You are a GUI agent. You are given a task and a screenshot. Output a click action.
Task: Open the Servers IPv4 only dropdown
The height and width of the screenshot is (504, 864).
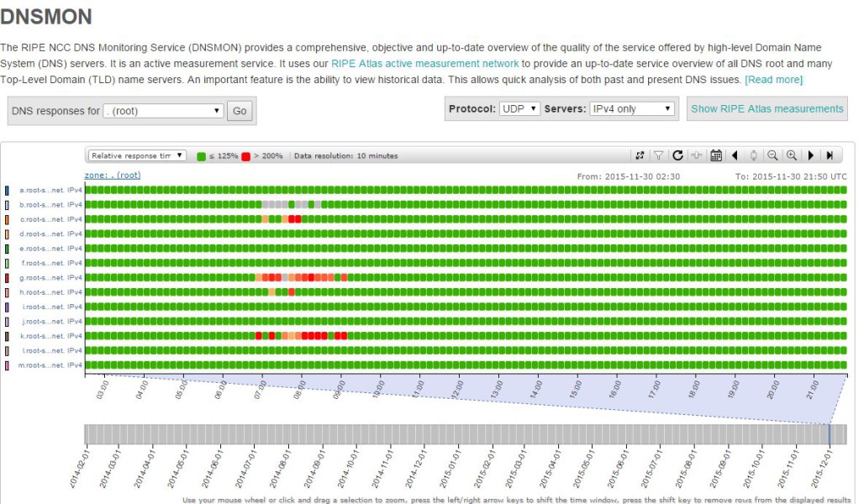632,108
